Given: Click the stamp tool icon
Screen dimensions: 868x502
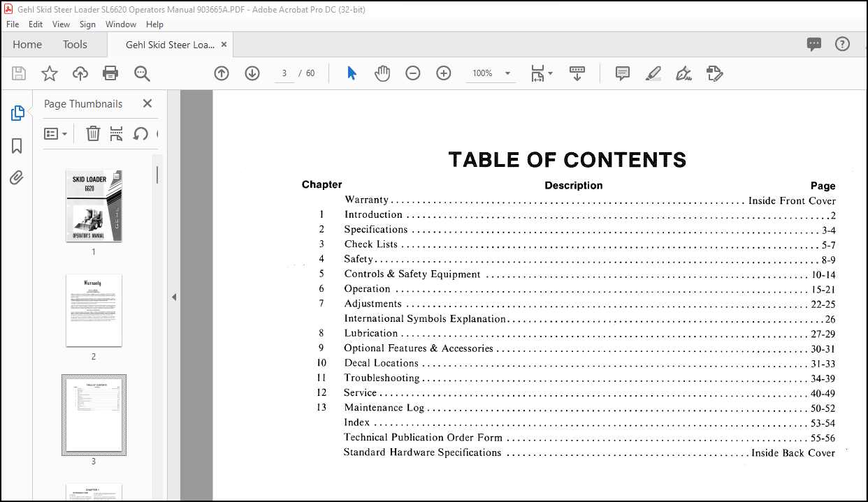Looking at the screenshot, I should [714, 73].
